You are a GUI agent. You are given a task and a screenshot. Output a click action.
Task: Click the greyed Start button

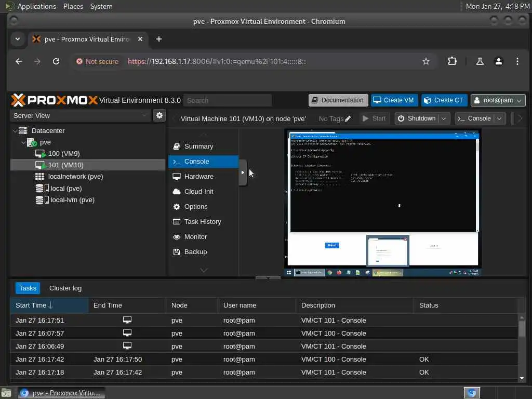(x=375, y=118)
